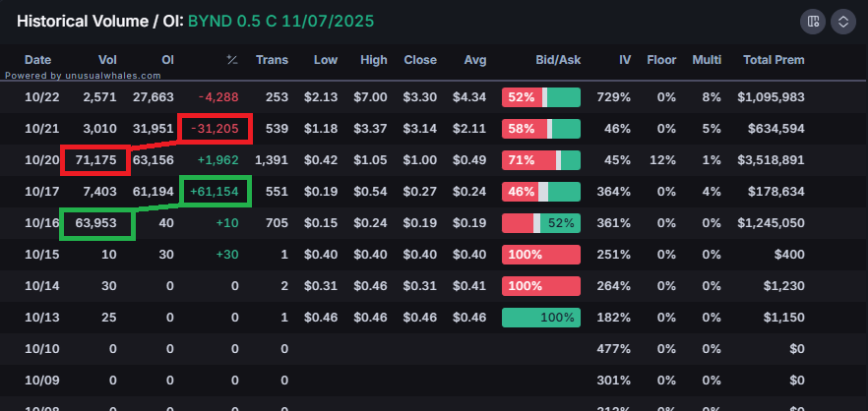
Task: Select the 10/10 date cell
Action: point(42,349)
